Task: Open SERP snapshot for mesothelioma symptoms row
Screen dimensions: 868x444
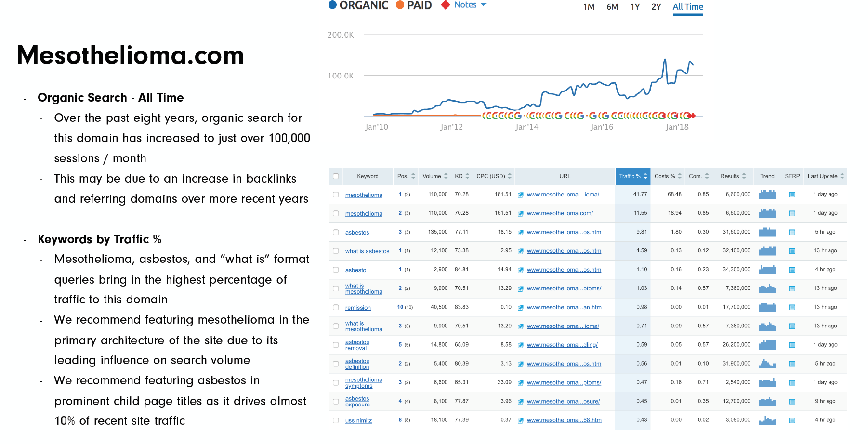Action: point(792,383)
